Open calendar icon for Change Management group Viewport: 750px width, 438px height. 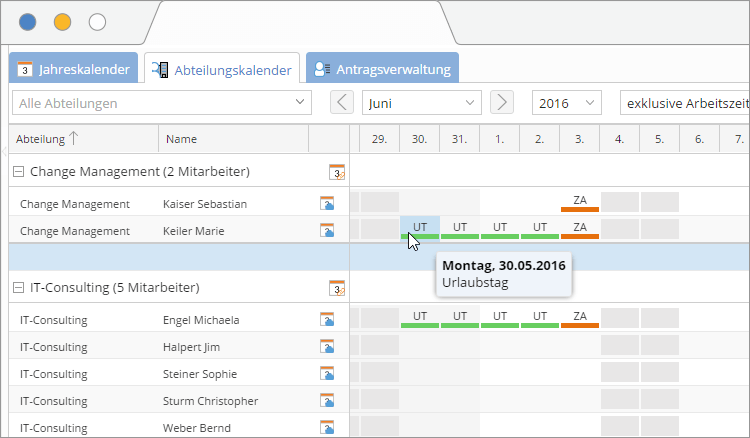[x=337, y=172]
